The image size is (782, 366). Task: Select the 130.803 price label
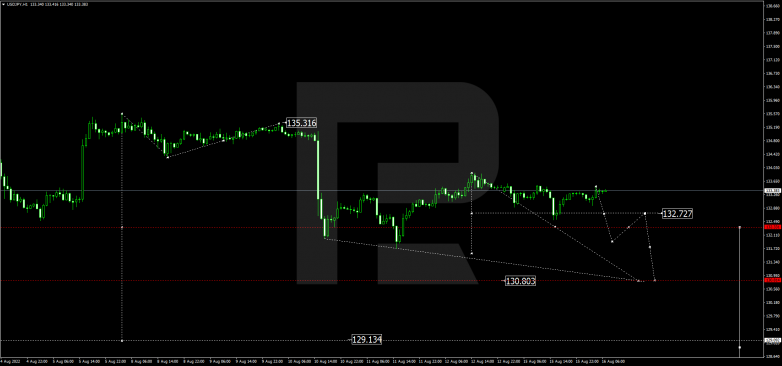pyautogui.click(x=520, y=281)
